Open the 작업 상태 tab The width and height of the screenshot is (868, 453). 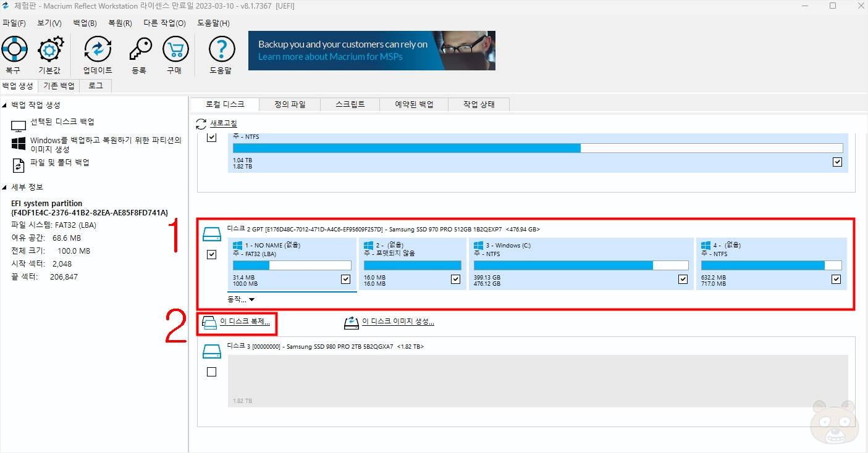pyautogui.click(x=479, y=104)
